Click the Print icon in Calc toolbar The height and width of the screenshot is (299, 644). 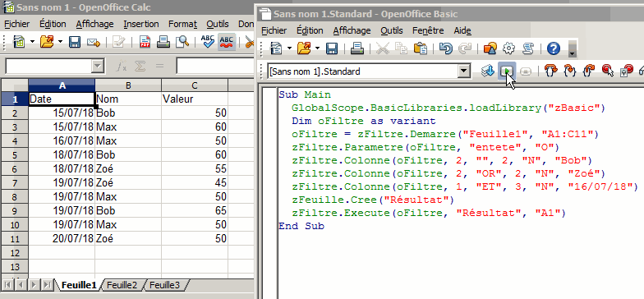tap(163, 41)
